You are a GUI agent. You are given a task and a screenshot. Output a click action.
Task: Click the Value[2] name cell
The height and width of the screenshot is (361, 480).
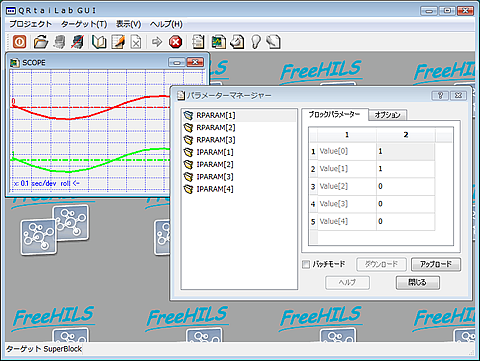click(347, 187)
